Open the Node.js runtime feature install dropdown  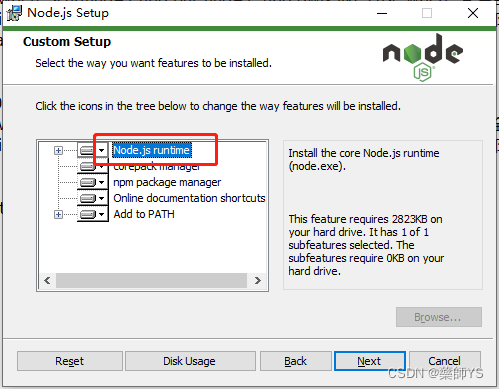[93, 150]
